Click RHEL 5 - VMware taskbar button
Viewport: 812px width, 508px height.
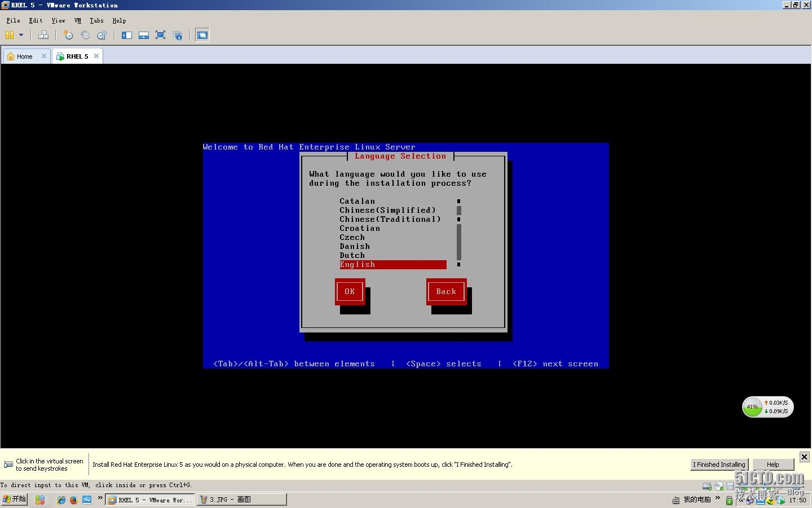(x=150, y=500)
